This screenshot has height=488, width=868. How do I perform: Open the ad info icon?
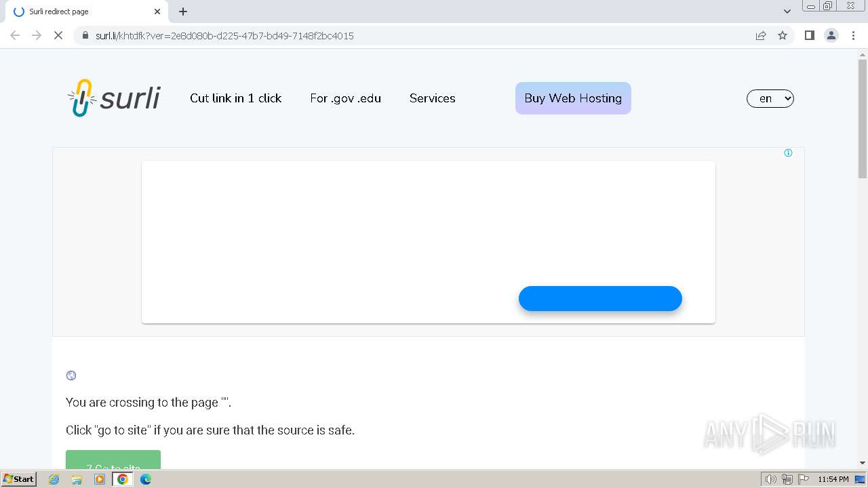[788, 152]
